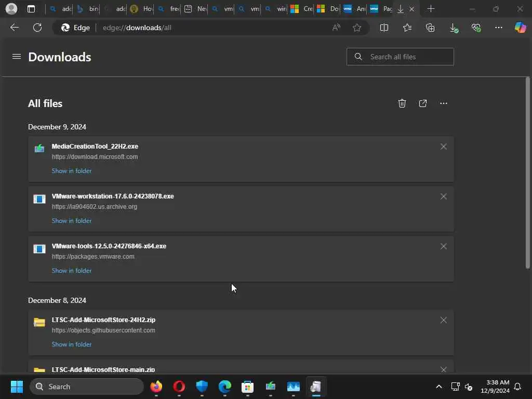Switch to the 'Ne' tab
This screenshot has width=532, height=399.
pos(194,9)
